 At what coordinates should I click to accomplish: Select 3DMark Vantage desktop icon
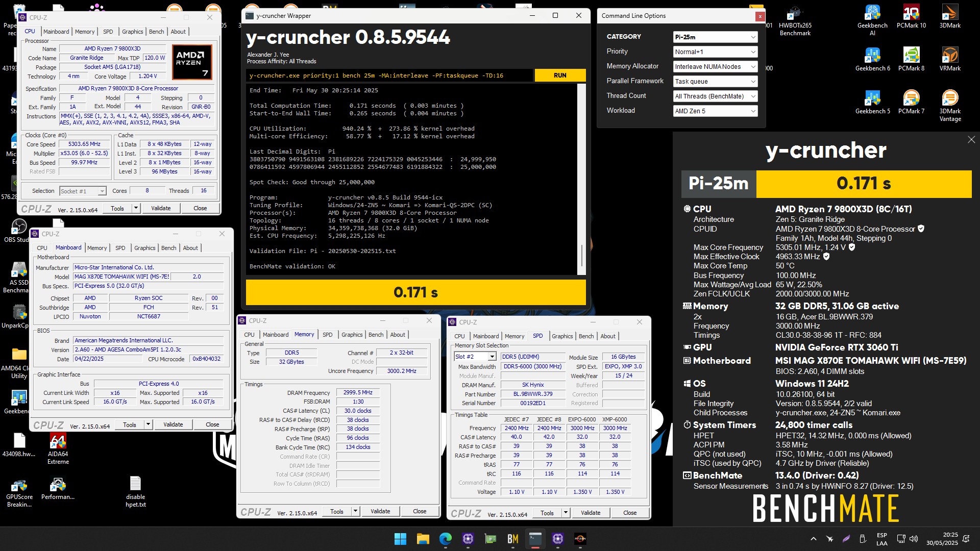tap(950, 106)
